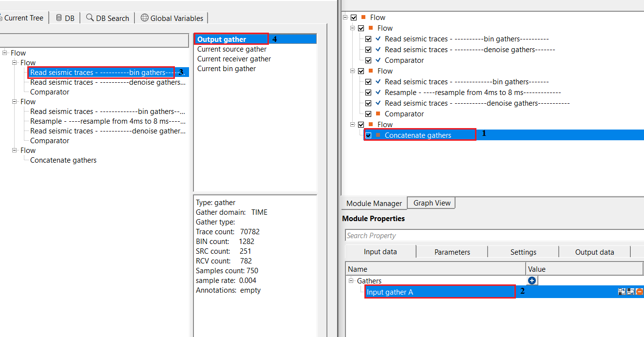
Task: Click the DB database icon
Action: pyautogui.click(x=59, y=18)
